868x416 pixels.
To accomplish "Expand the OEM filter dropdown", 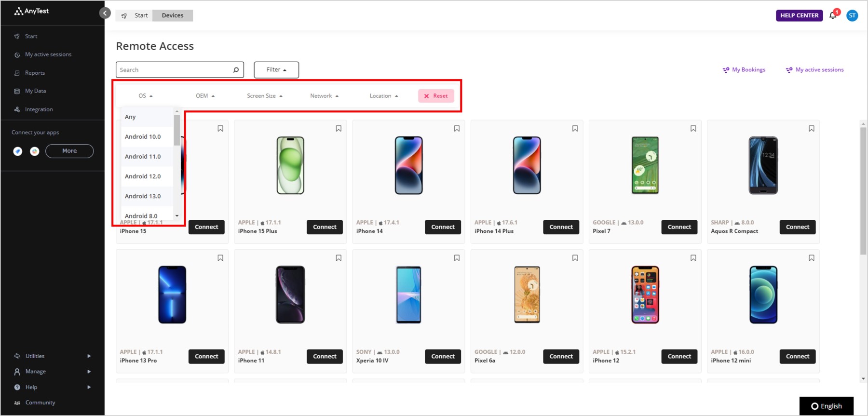I will [x=205, y=96].
